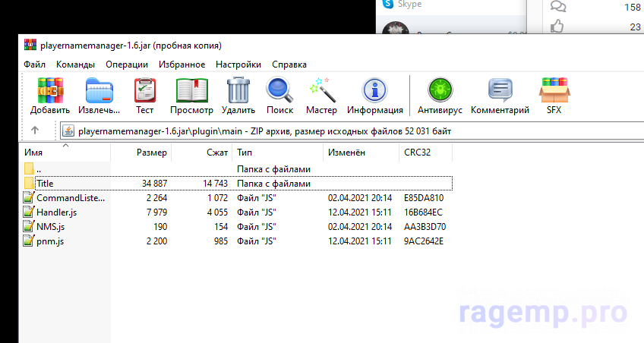
Task: Open the Избранное menu
Action: pos(182,65)
